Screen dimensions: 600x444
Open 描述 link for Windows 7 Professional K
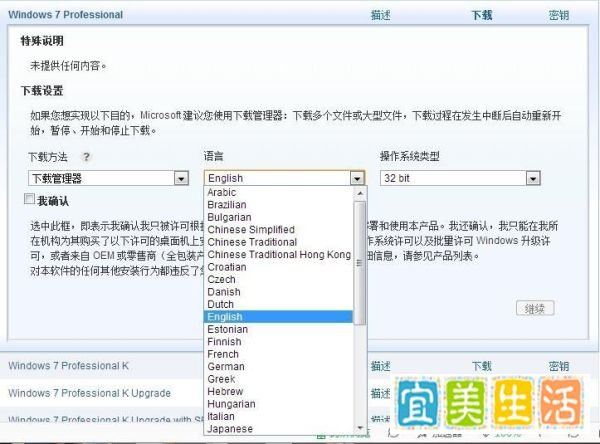(x=381, y=366)
